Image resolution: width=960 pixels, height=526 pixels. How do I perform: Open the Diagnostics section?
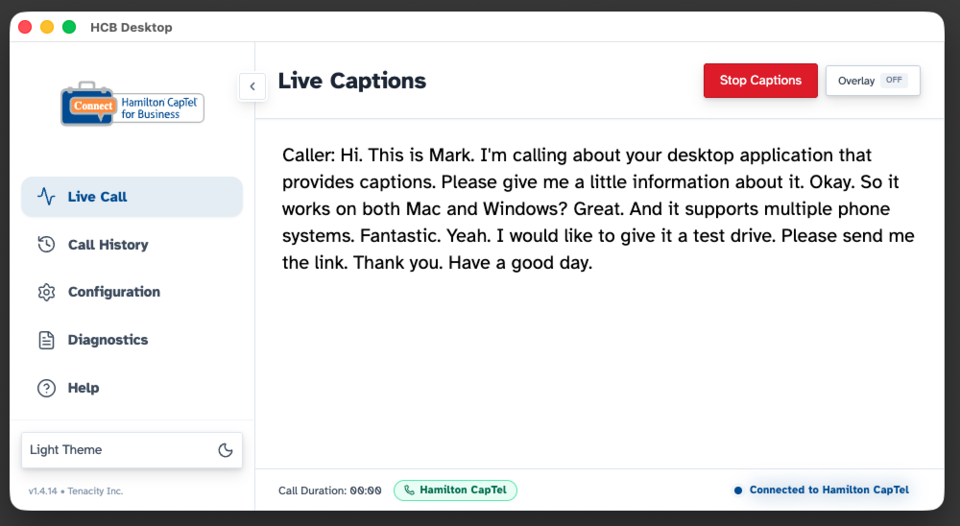[x=132, y=340]
